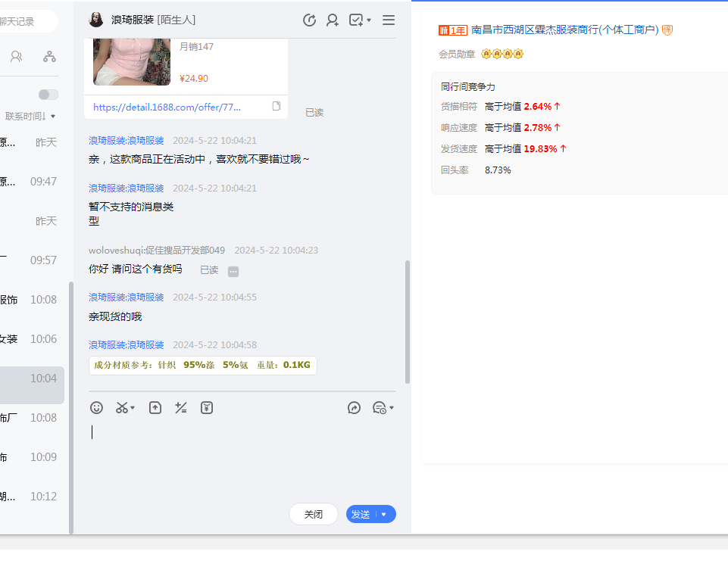Viewport: 728px width, 570px height.
Task: Click the plus-slash quick phrase icon
Action: [x=180, y=408]
